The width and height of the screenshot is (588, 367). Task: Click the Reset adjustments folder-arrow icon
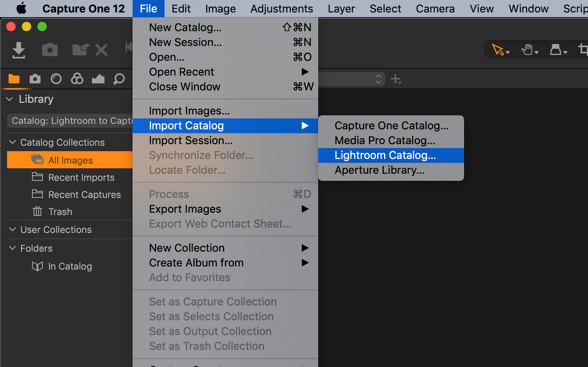pos(81,50)
